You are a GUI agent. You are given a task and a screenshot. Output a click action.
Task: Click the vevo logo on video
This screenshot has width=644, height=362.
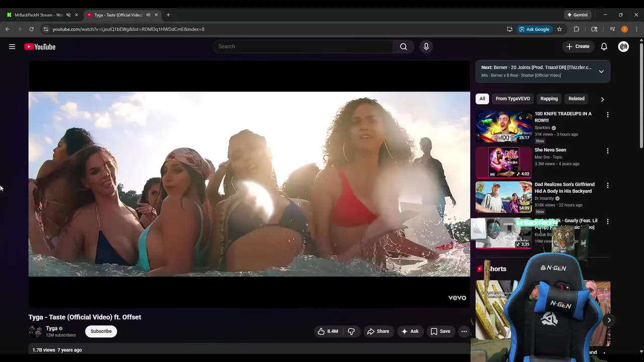point(457,298)
